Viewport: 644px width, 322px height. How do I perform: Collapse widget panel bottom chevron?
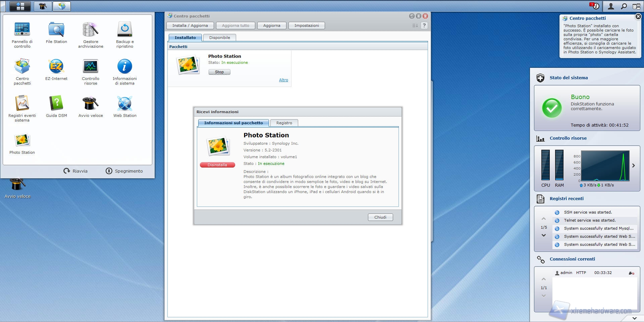(x=634, y=318)
